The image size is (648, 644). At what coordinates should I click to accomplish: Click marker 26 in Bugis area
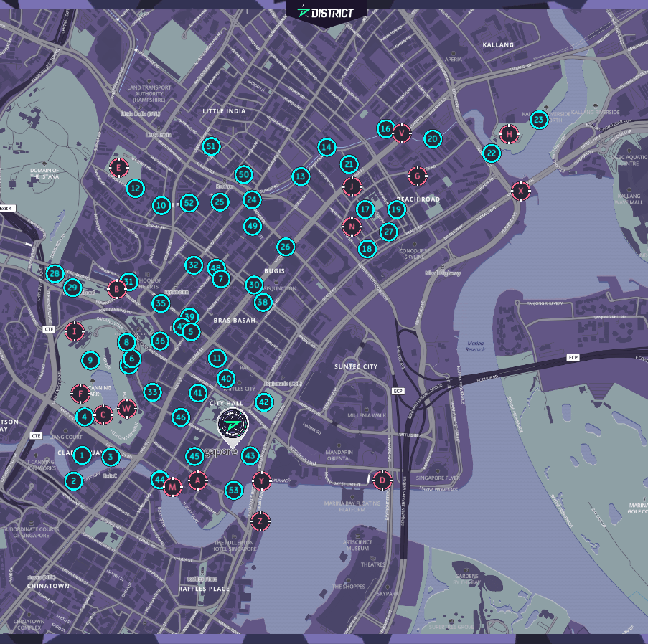(286, 247)
